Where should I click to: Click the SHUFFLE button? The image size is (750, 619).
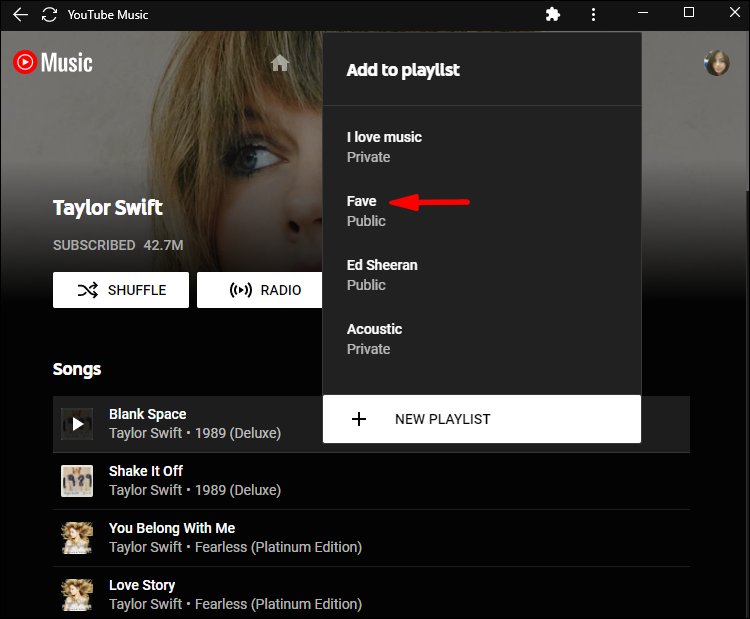(x=121, y=290)
